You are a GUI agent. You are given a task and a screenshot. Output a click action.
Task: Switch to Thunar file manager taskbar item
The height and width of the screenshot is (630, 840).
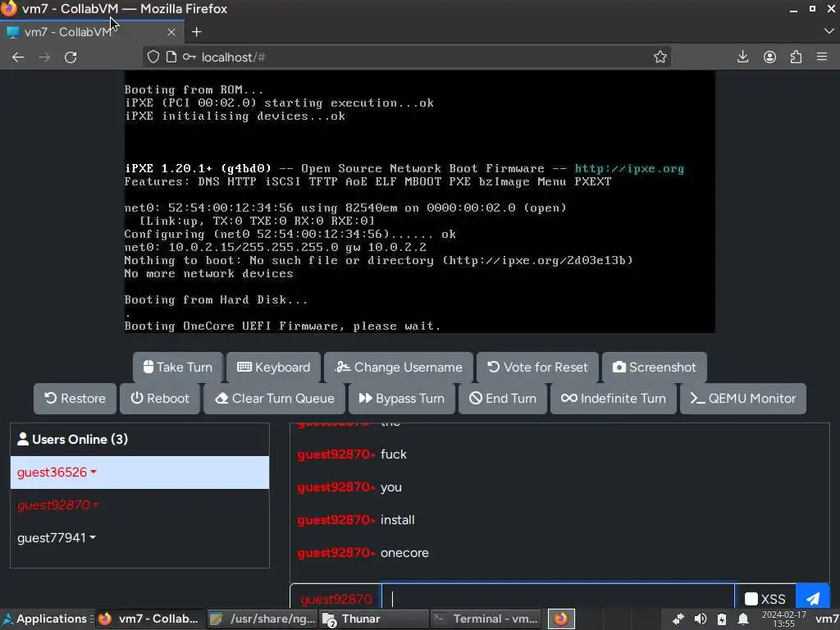pyautogui.click(x=374, y=619)
